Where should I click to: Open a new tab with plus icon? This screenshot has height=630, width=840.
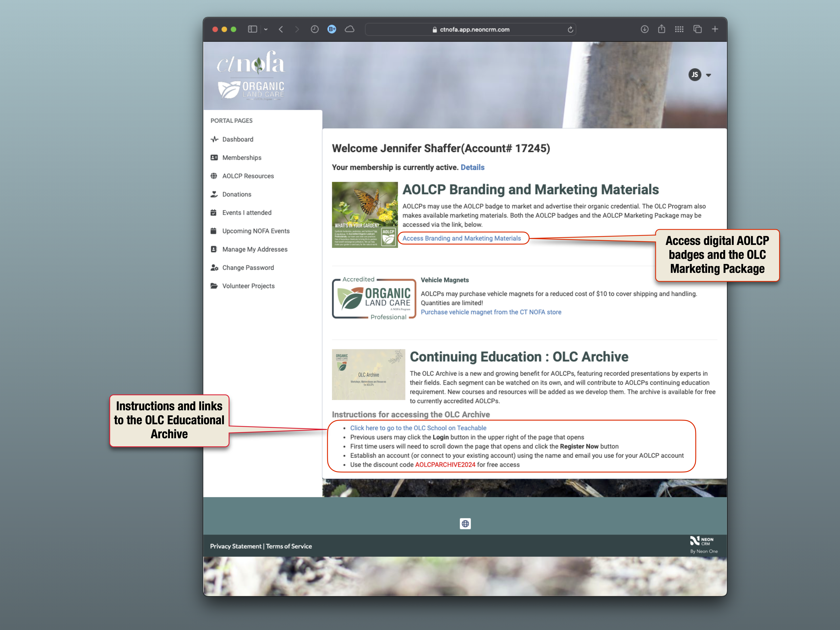[x=715, y=29]
